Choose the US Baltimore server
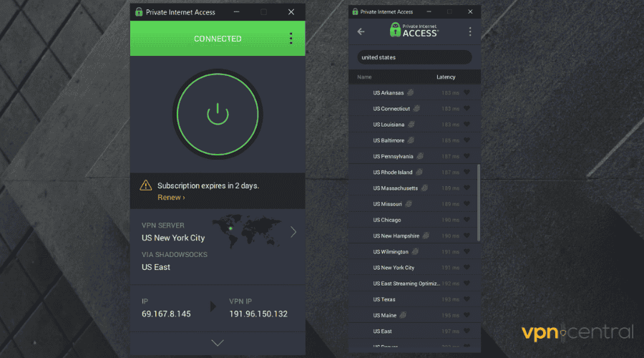The width and height of the screenshot is (644, 358). click(413, 140)
